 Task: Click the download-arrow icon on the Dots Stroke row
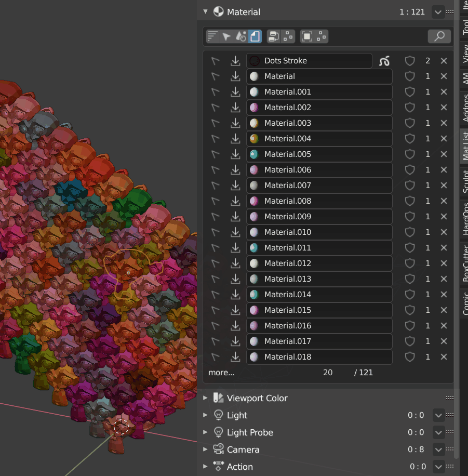click(x=235, y=61)
